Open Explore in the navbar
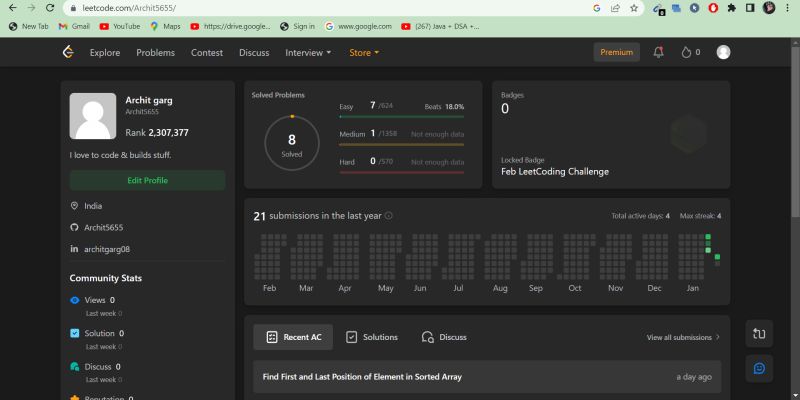 [x=105, y=53]
